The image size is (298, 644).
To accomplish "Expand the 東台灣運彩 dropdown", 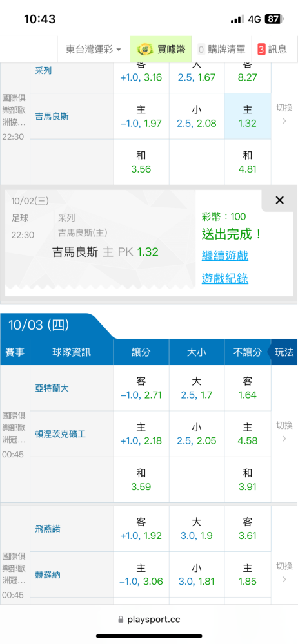I will coord(94,50).
